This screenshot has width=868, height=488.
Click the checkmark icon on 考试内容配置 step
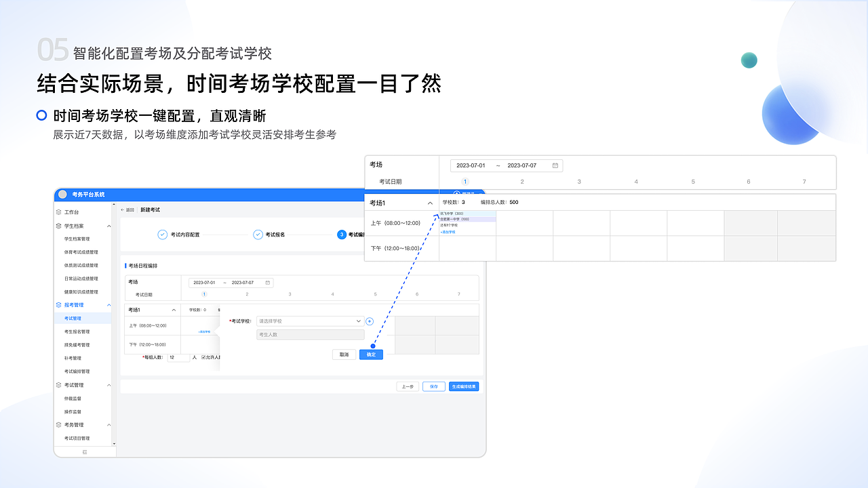click(163, 235)
